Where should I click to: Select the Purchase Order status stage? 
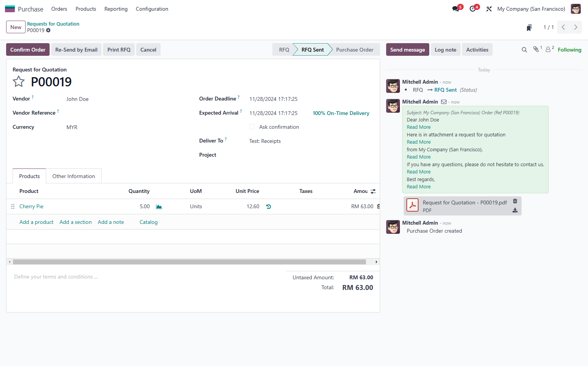coord(355,50)
